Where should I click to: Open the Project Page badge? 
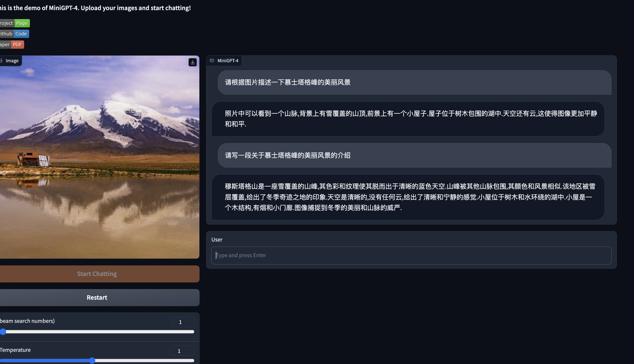click(x=14, y=23)
